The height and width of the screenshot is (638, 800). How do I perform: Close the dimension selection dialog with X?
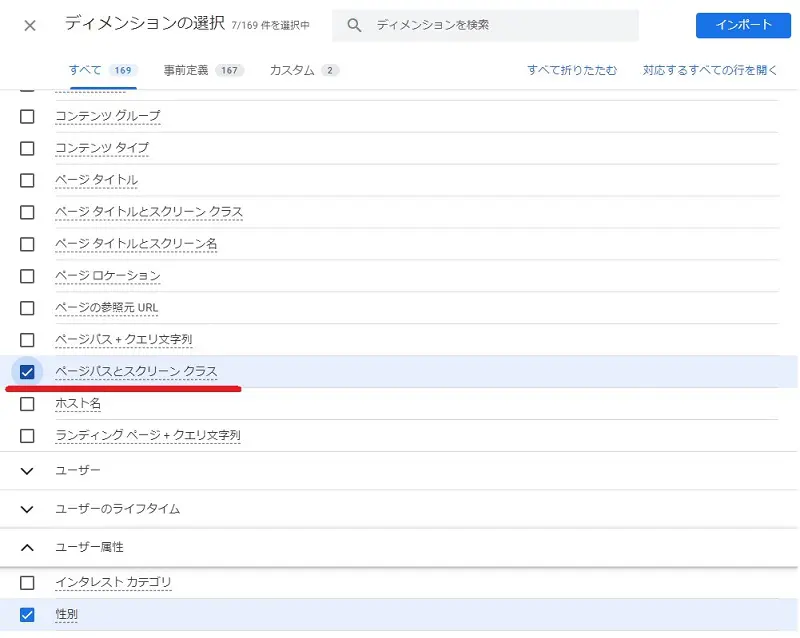pos(30,26)
